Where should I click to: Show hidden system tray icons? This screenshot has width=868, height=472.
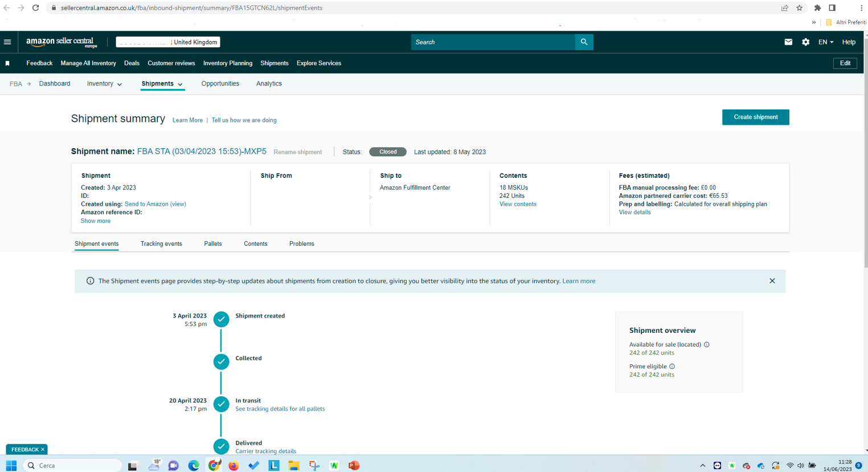pos(703,466)
